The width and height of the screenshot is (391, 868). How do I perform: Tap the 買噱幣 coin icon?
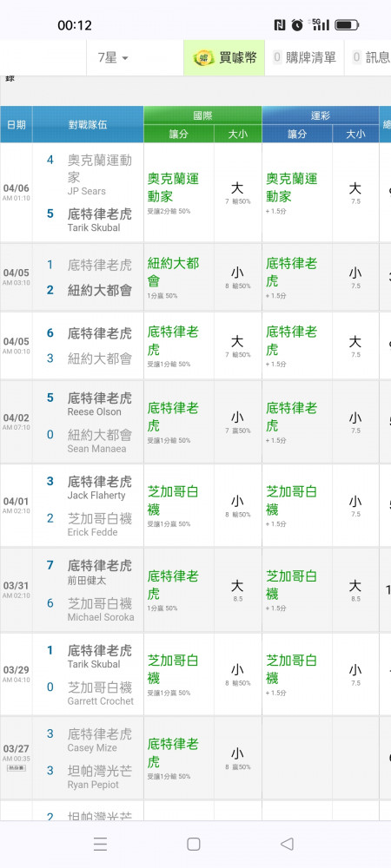tap(203, 57)
